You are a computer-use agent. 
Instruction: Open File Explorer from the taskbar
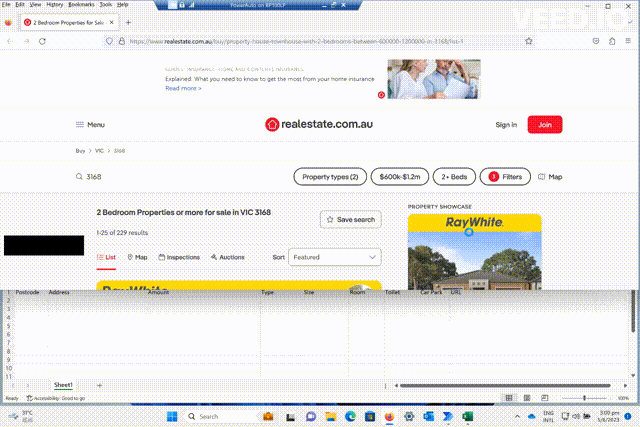(x=331, y=416)
